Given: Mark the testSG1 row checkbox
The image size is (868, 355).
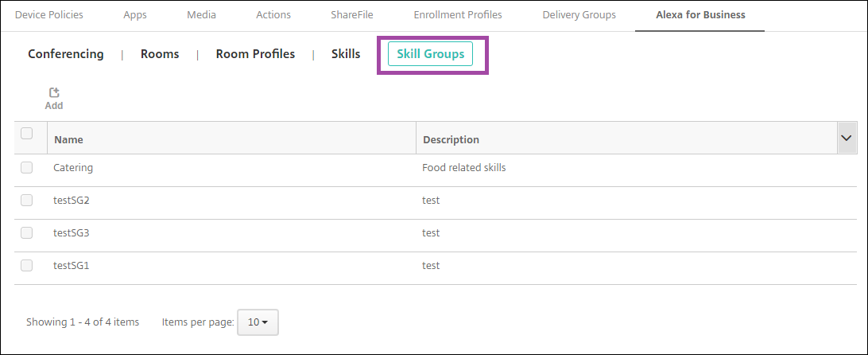Looking at the screenshot, I should click(x=27, y=266).
